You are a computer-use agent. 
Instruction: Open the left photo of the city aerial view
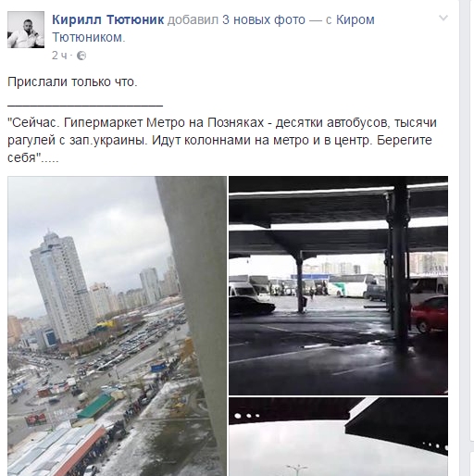pyautogui.click(x=117, y=326)
